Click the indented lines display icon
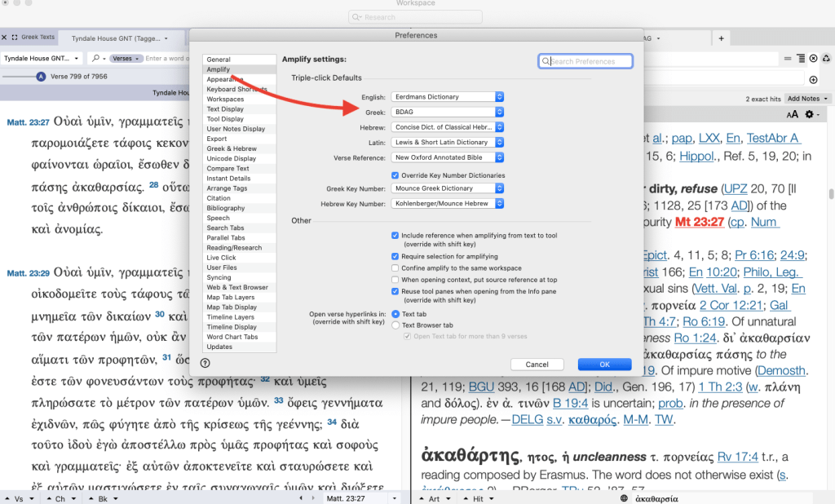 tap(801, 59)
